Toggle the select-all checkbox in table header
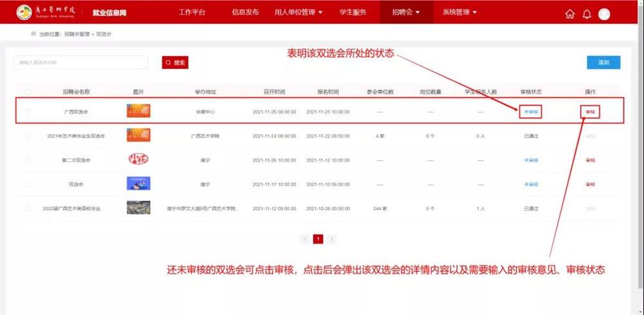 28,91
